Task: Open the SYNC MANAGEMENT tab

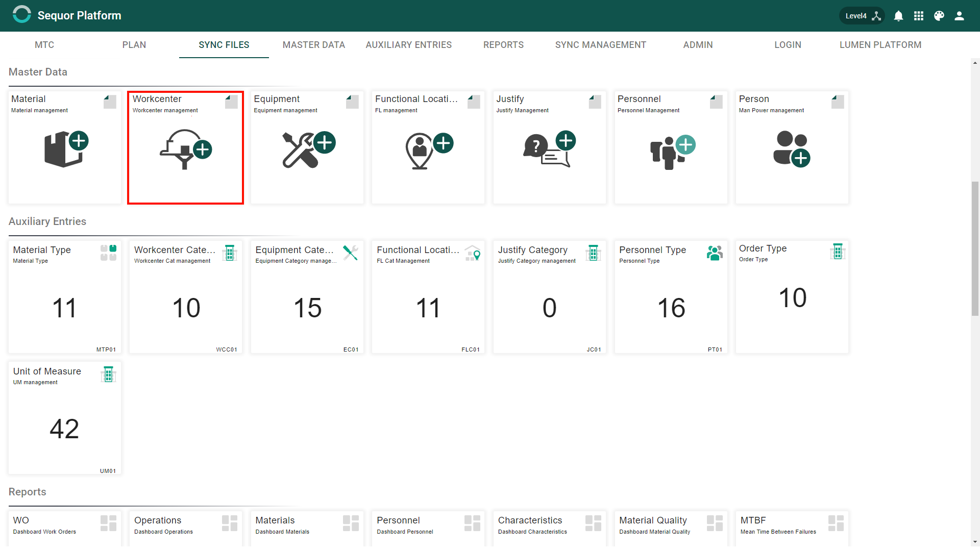Action: 601,45
